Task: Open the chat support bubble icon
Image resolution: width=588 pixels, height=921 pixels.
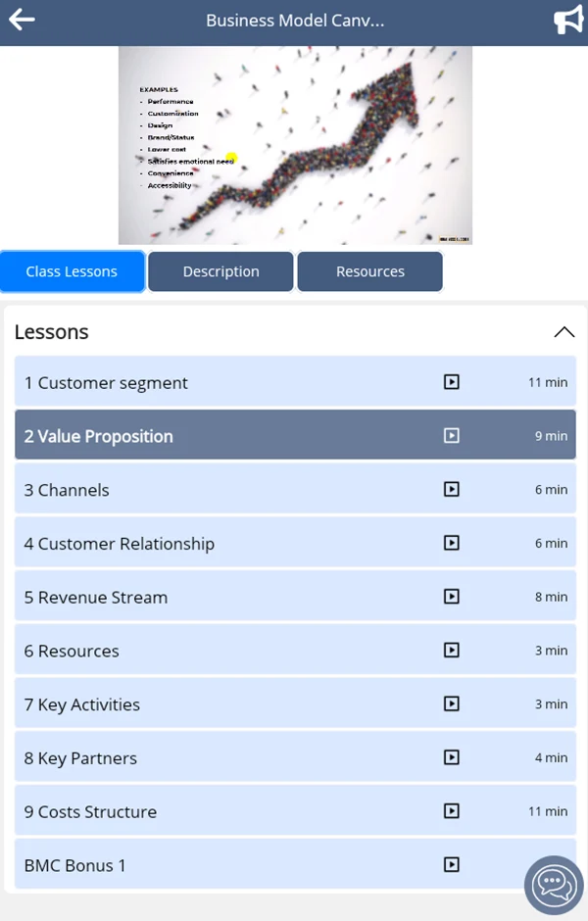Action: [554, 885]
